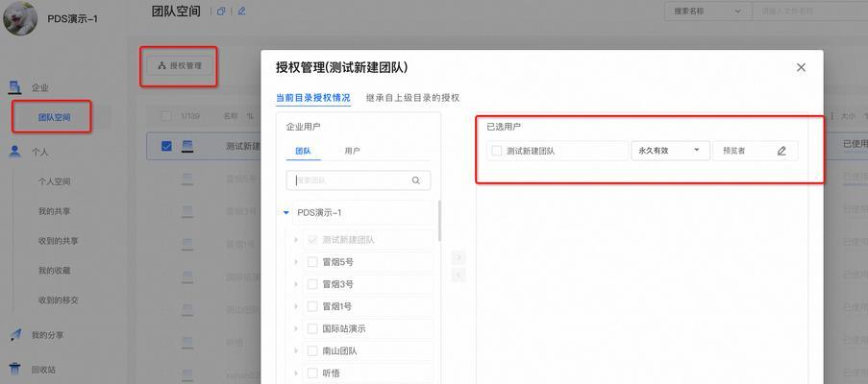Click the 回收站 trash icon
Screen dimensions: 868x384
coord(15,369)
